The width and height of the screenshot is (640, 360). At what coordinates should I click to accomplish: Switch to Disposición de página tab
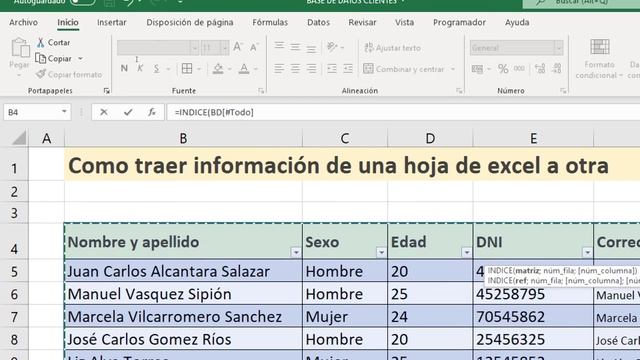coord(190,22)
